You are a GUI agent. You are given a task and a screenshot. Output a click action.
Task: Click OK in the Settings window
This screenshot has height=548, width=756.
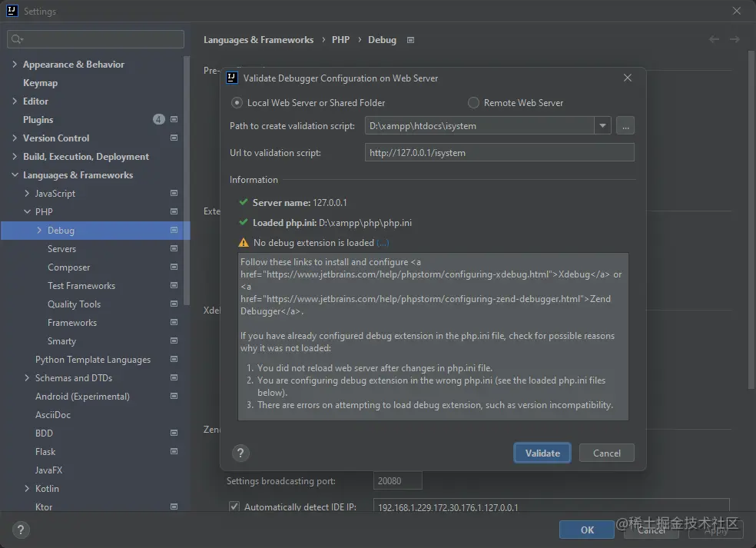[587, 530]
